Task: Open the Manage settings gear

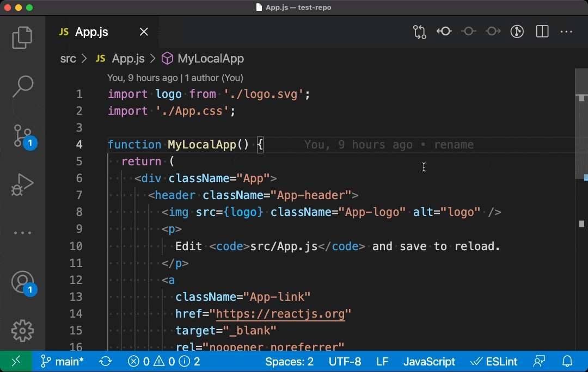Action: point(22,331)
